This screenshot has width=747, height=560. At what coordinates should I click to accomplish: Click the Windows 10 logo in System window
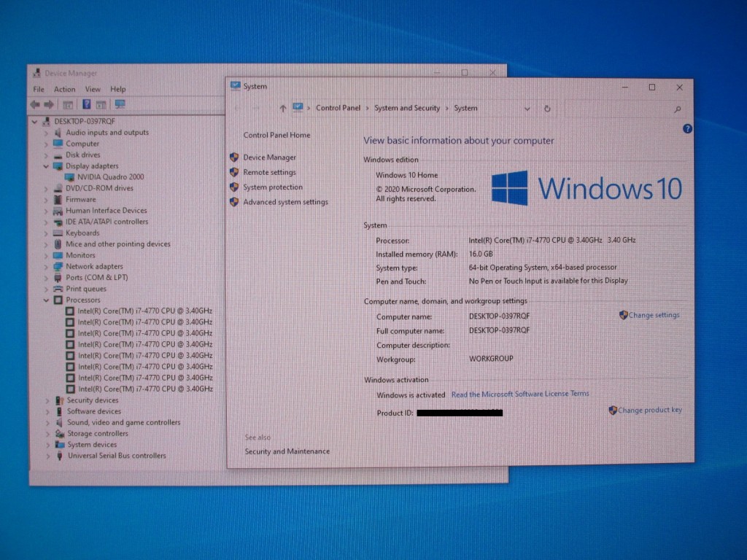(x=587, y=188)
